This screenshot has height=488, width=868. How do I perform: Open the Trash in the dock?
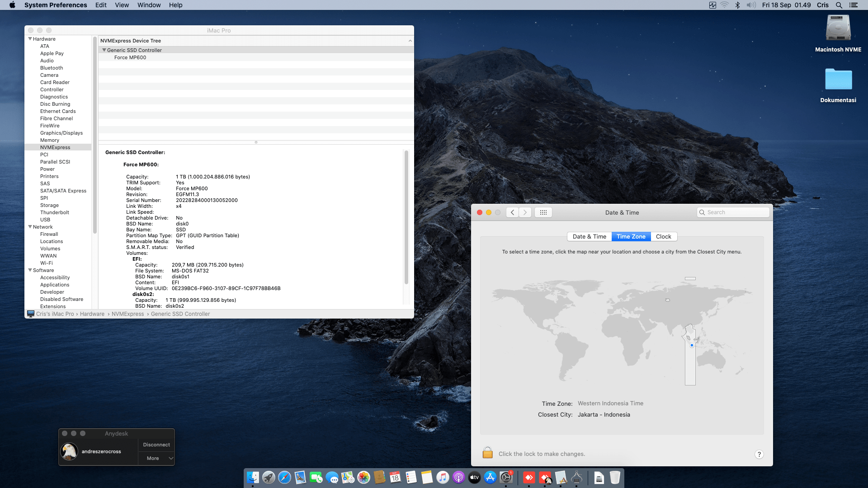615,477
